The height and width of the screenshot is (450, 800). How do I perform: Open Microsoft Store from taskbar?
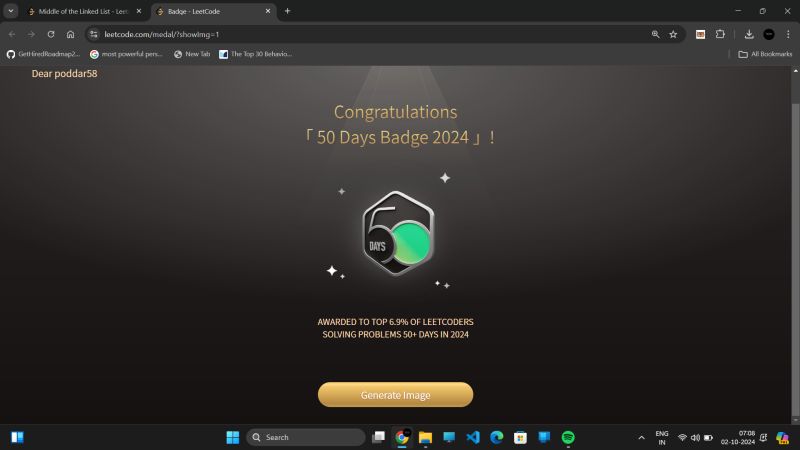click(x=520, y=437)
